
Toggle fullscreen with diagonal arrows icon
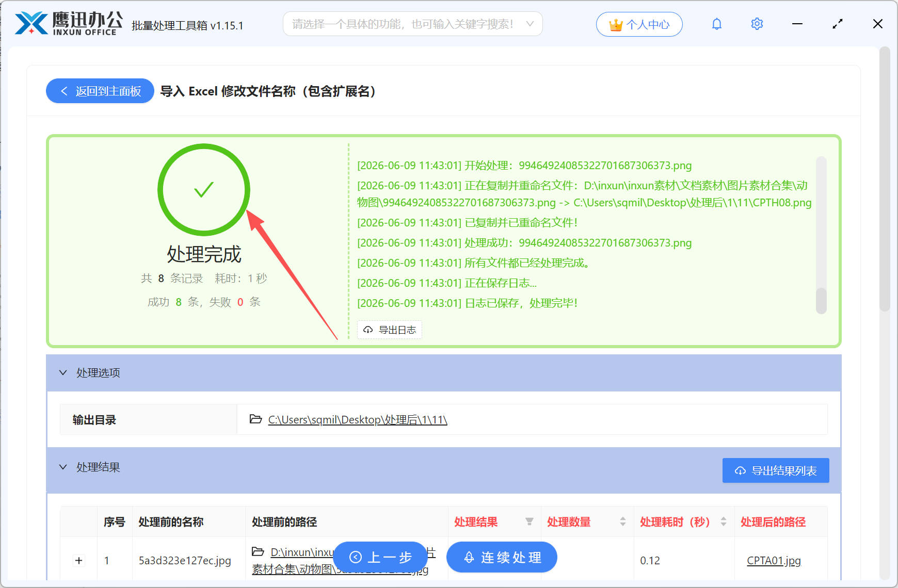838,24
